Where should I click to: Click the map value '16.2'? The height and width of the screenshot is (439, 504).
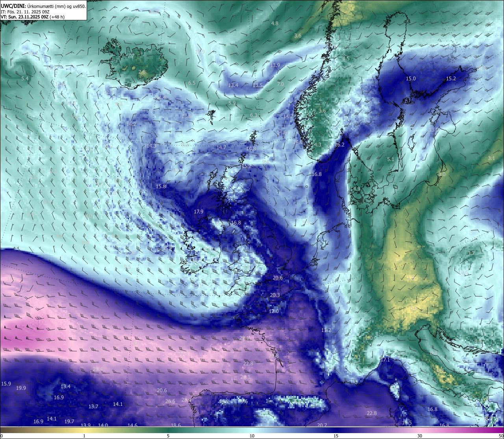(x=339, y=145)
